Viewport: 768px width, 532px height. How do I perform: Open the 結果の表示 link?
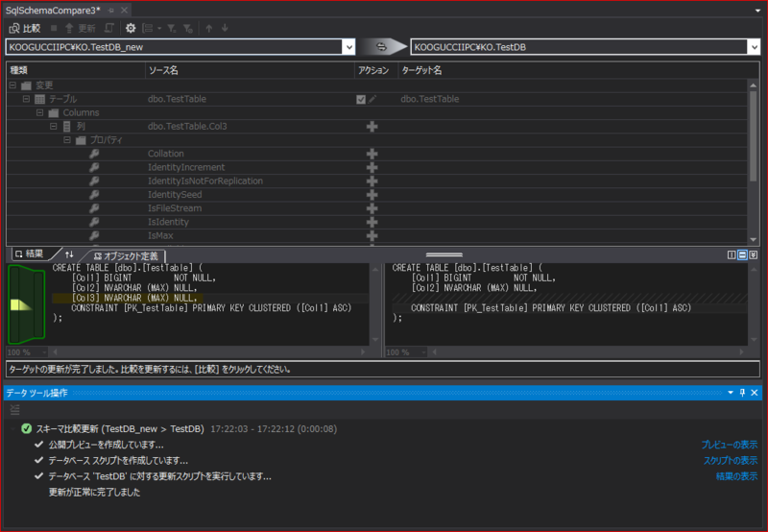(736, 476)
